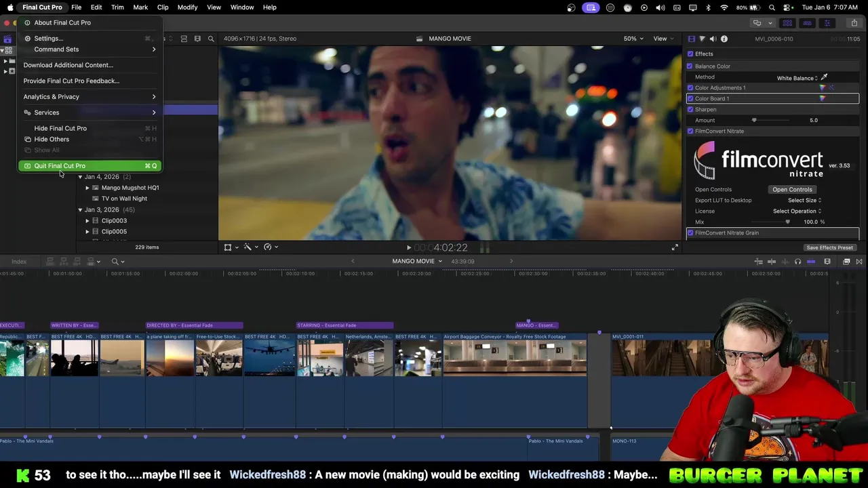Open macOS Spotlight search
Image resolution: width=868 pixels, height=488 pixels.
[x=772, y=7]
